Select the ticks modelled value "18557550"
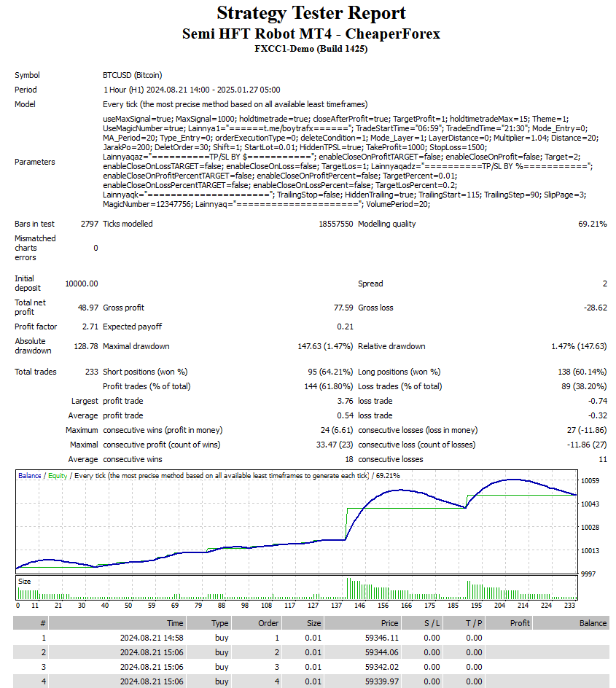Screen dimensions: 616x688 coord(336,224)
